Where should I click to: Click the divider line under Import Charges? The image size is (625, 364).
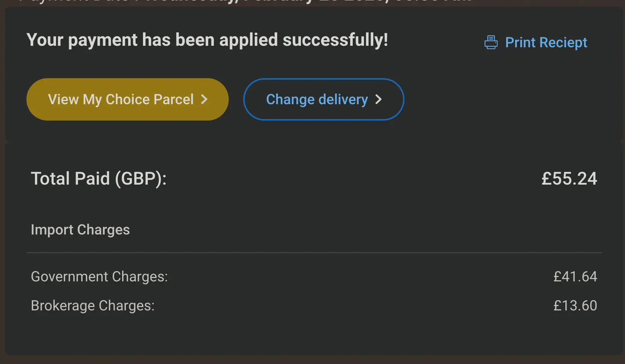coord(314,253)
